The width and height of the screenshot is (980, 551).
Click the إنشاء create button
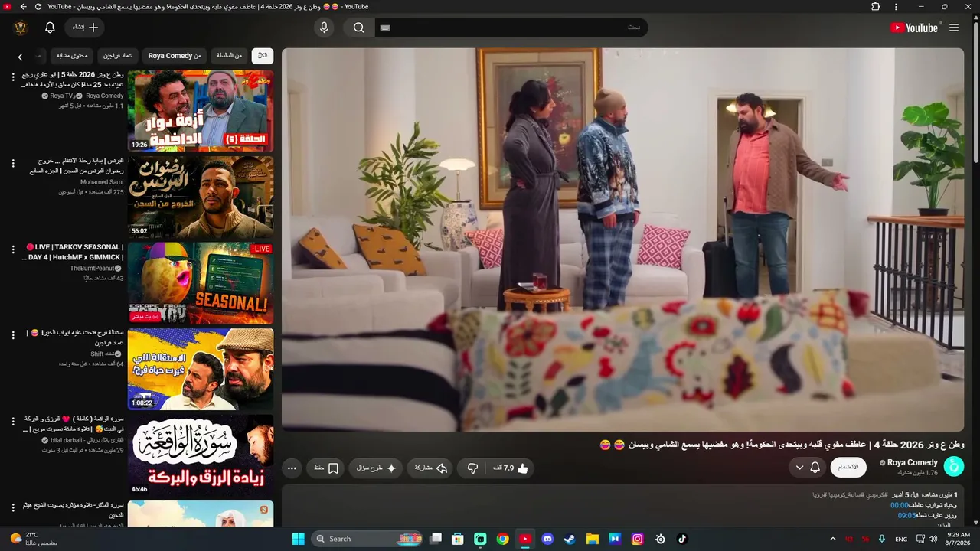pyautogui.click(x=85, y=28)
